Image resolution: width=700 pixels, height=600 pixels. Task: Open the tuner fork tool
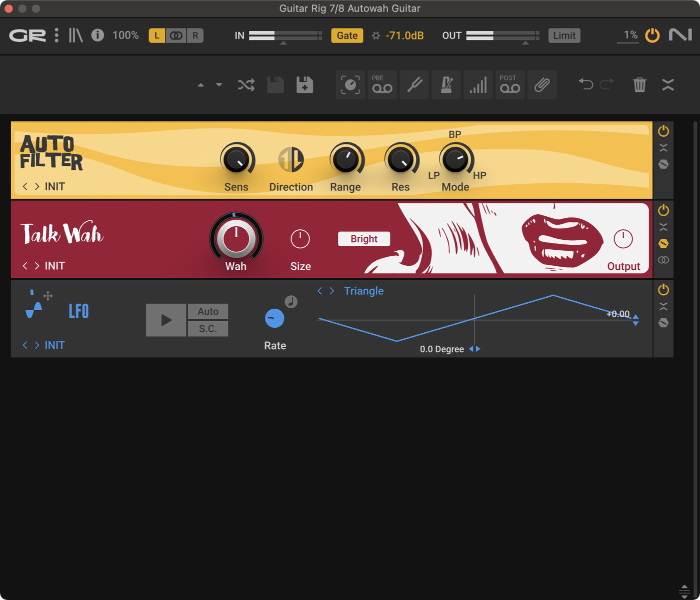point(414,85)
